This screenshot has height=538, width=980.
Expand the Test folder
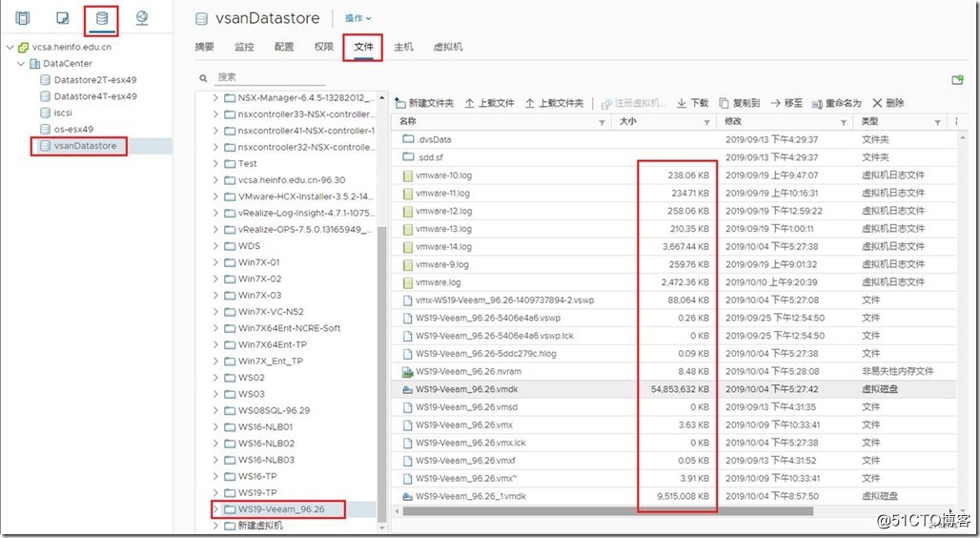(x=215, y=163)
